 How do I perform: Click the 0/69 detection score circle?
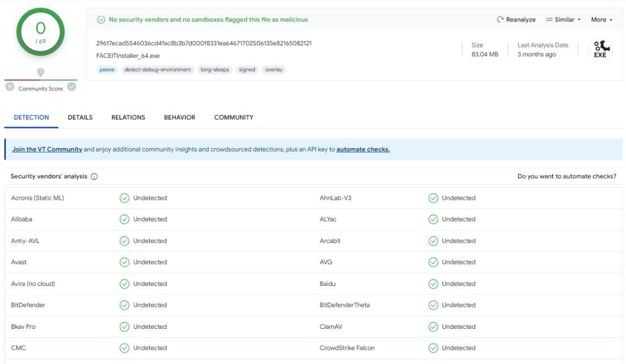(x=41, y=32)
